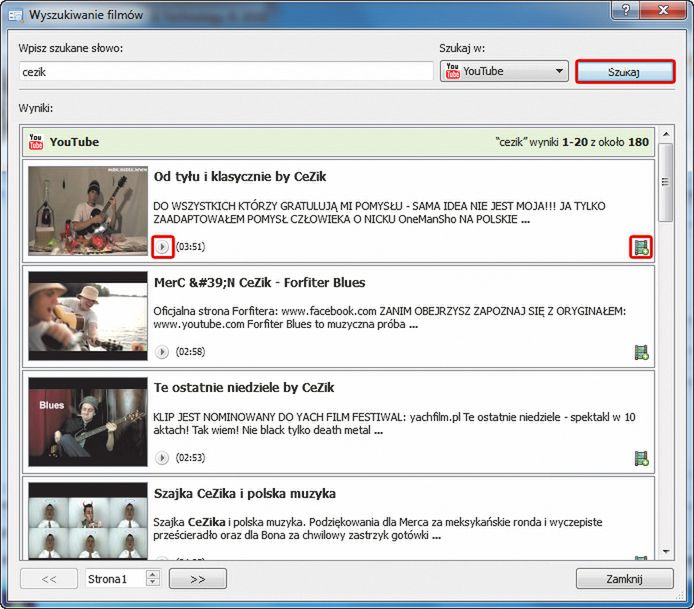The height and width of the screenshot is (609, 694).
Task: Click title "MerC &#39;N CeZik - Forfiter Blues"
Action: point(259,283)
